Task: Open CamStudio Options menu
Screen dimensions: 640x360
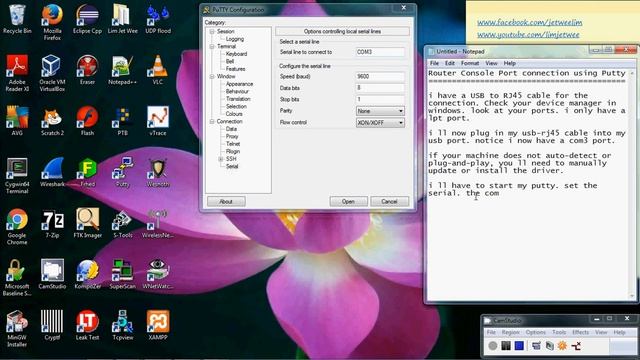Action: (536, 332)
